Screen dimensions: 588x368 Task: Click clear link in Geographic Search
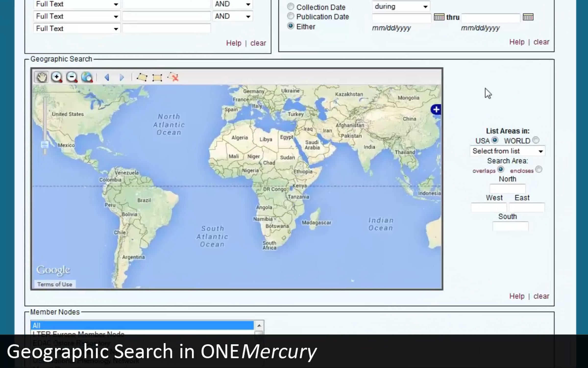(x=541, y=296)
